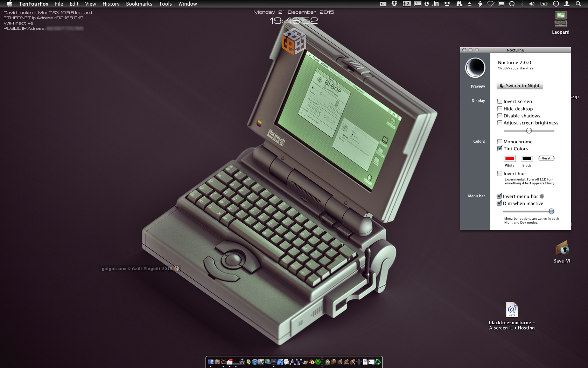Viewport: 588px width, 368px height.
Task: Open Mail from the dock
Action: click(230, 362)
